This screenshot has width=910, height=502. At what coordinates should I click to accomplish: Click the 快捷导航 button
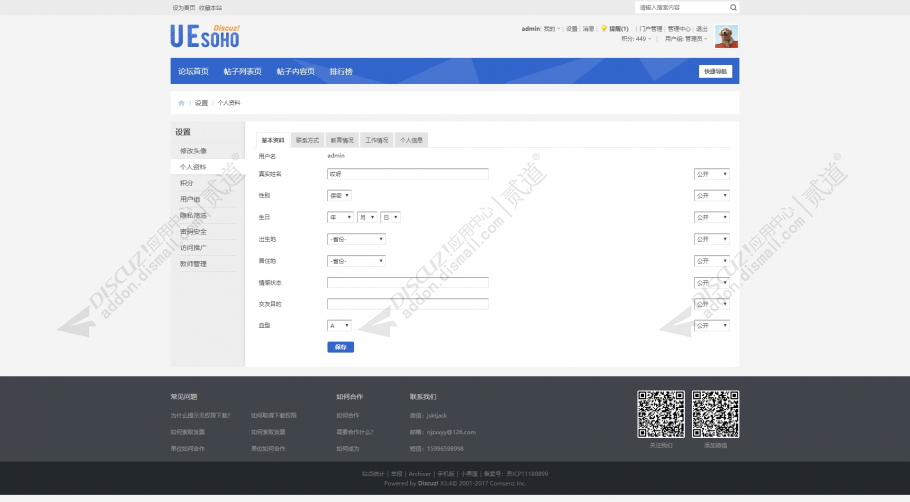(x=715, y=71)
